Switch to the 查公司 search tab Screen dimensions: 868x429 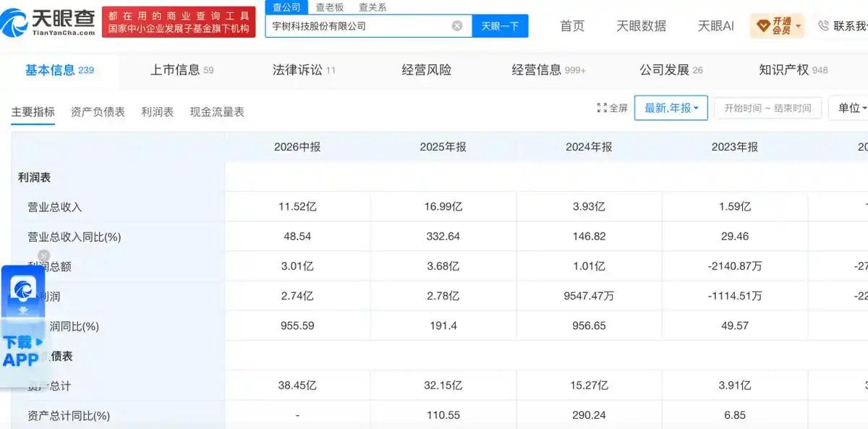pos(286,7)
